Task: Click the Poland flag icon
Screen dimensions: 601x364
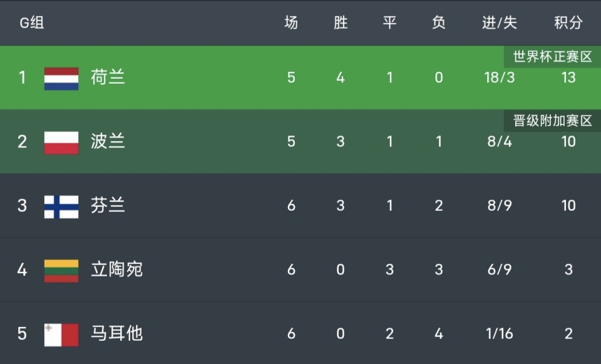Action: [x=61, y=142]
